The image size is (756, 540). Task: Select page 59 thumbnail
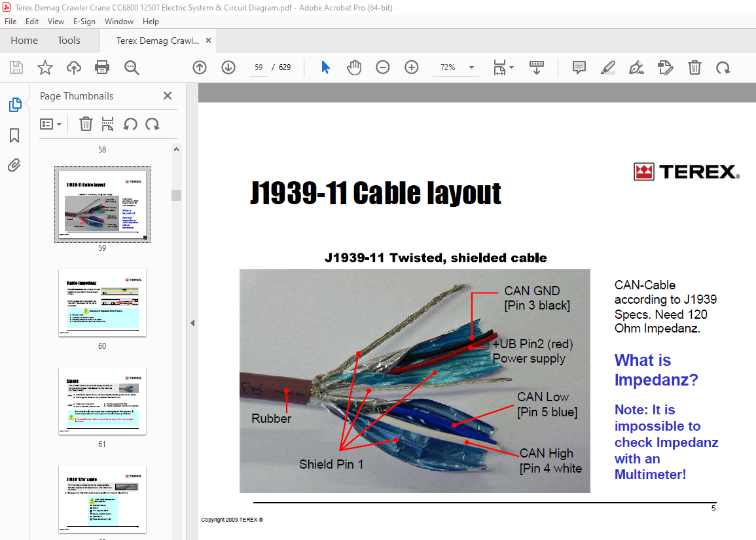tap(102, 204)
